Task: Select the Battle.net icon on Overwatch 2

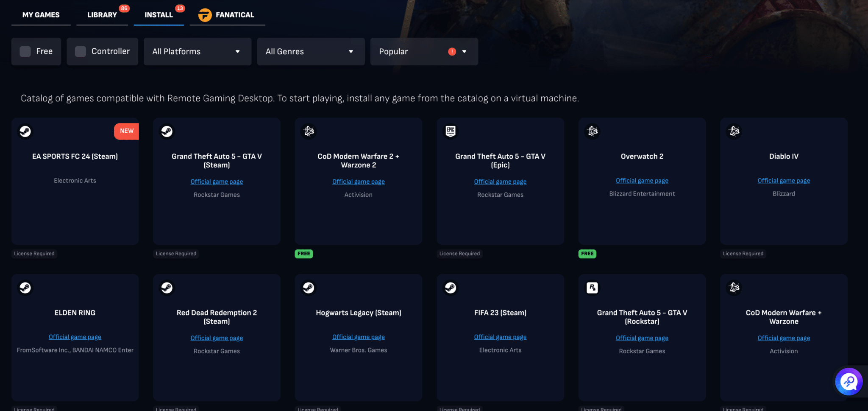Action: coord(592,131)
